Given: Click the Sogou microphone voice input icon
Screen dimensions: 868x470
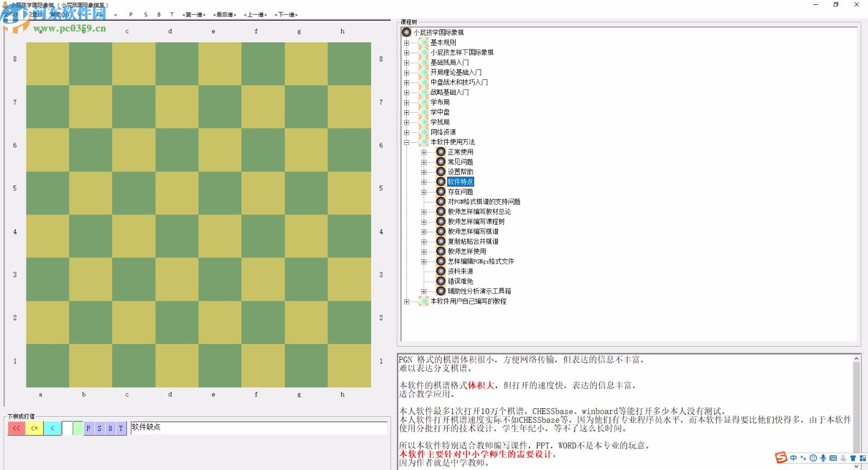Looking at the screenshot, I should [x=823, y=458].
